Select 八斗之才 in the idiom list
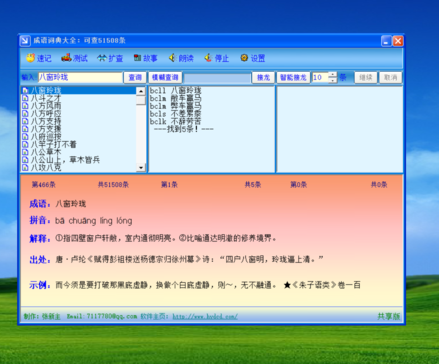 coord(46,98)
